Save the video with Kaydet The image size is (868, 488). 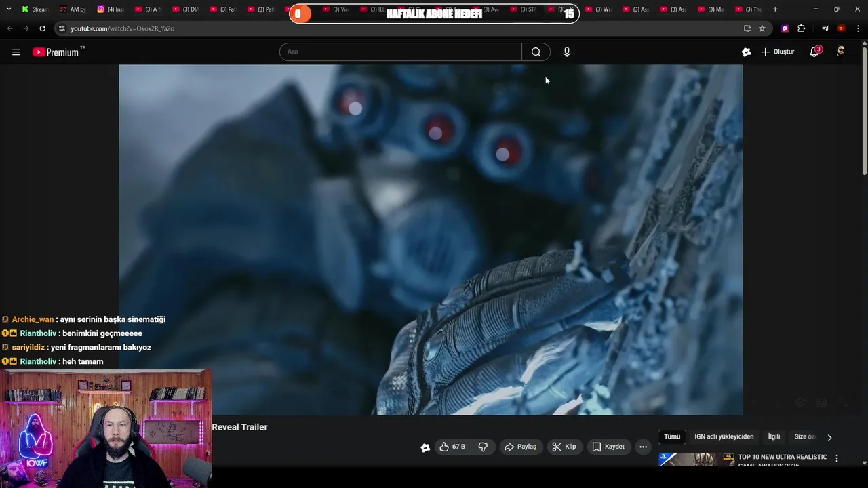[x=608, y=447]
